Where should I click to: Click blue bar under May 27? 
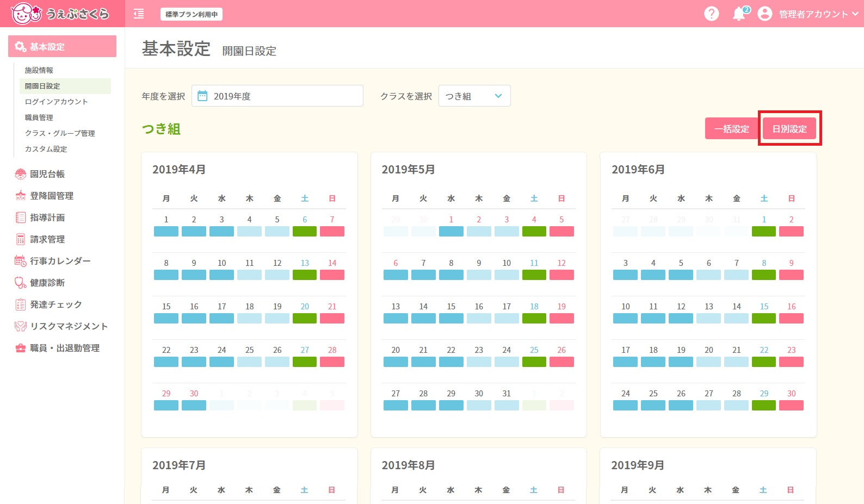coord(396,405)
